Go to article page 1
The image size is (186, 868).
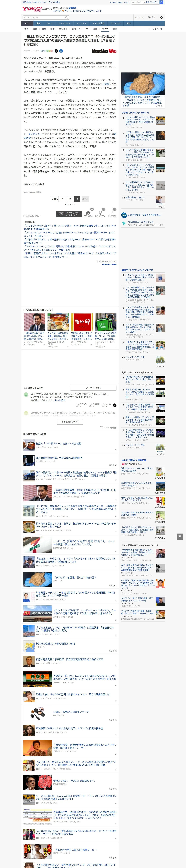tap(63, 199)
